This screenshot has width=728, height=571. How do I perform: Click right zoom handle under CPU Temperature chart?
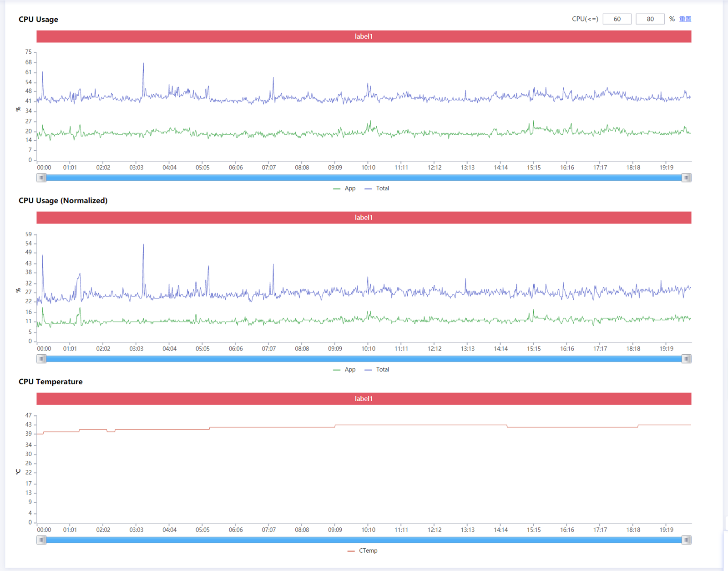686,540
